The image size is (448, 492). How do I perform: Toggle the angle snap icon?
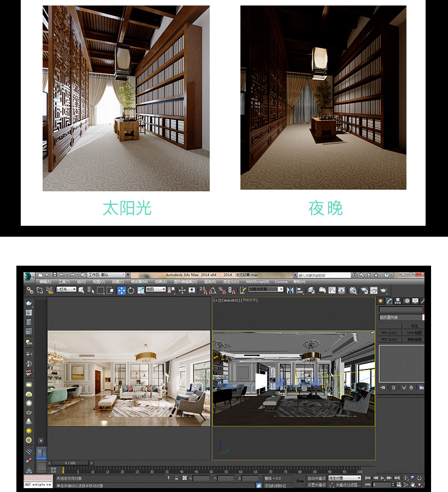[212, 290]
